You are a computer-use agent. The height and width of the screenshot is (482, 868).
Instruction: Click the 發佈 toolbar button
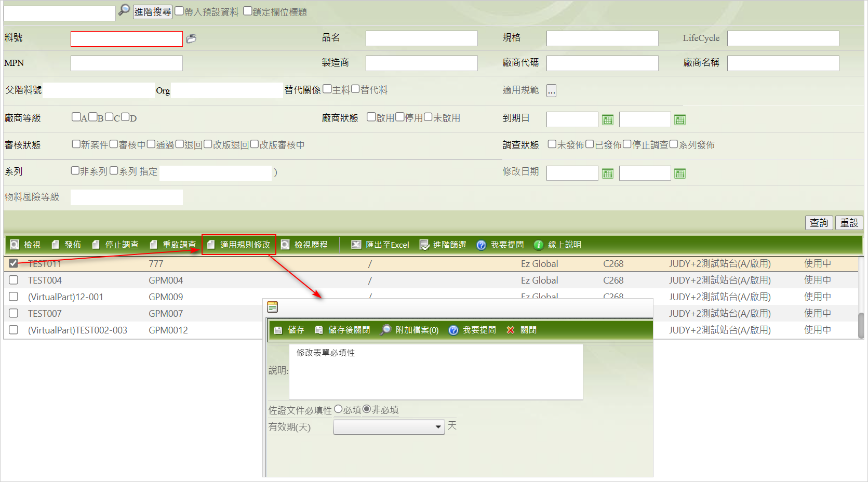pyautogui.click(x=66, y=245)
